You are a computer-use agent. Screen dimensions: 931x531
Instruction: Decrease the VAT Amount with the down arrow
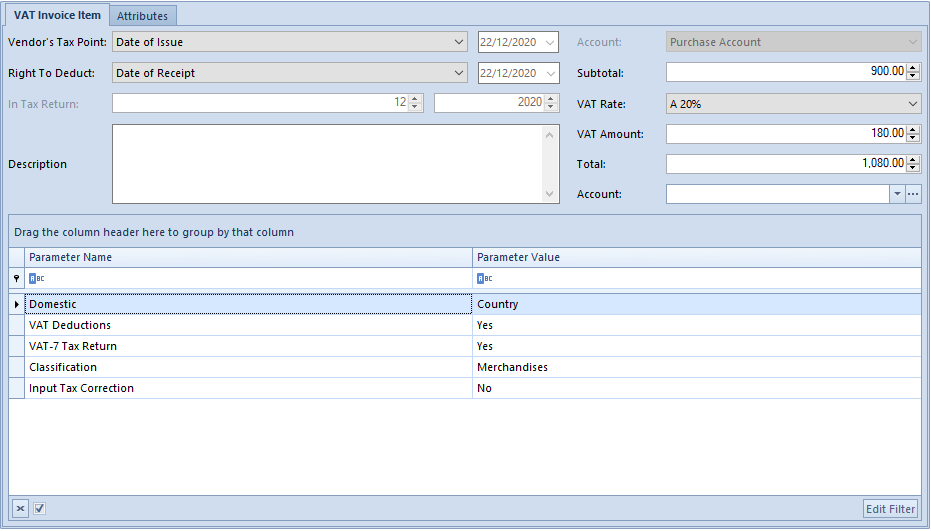(x=913, y=138)
